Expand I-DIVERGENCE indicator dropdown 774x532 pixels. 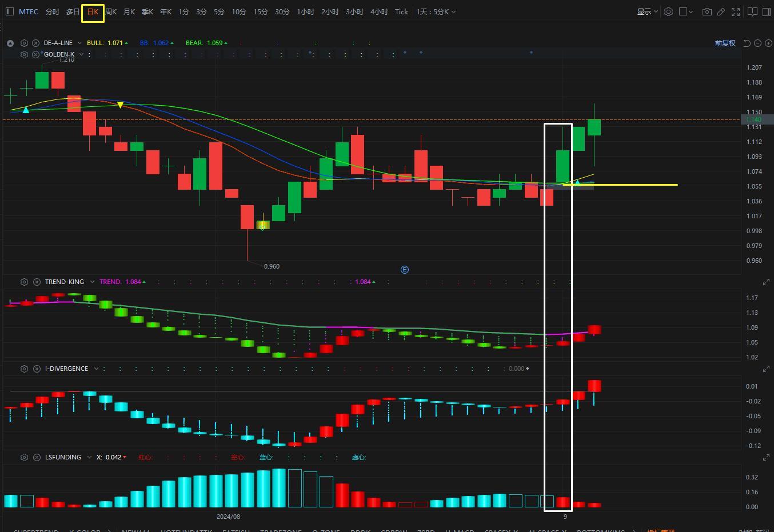pos(95,369)
